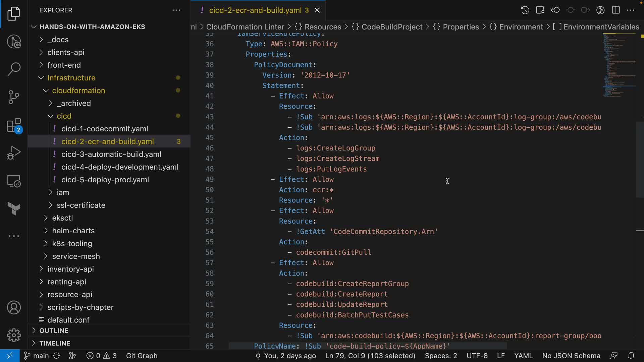Click the YAML language mode button

click(x=523, y=356)
